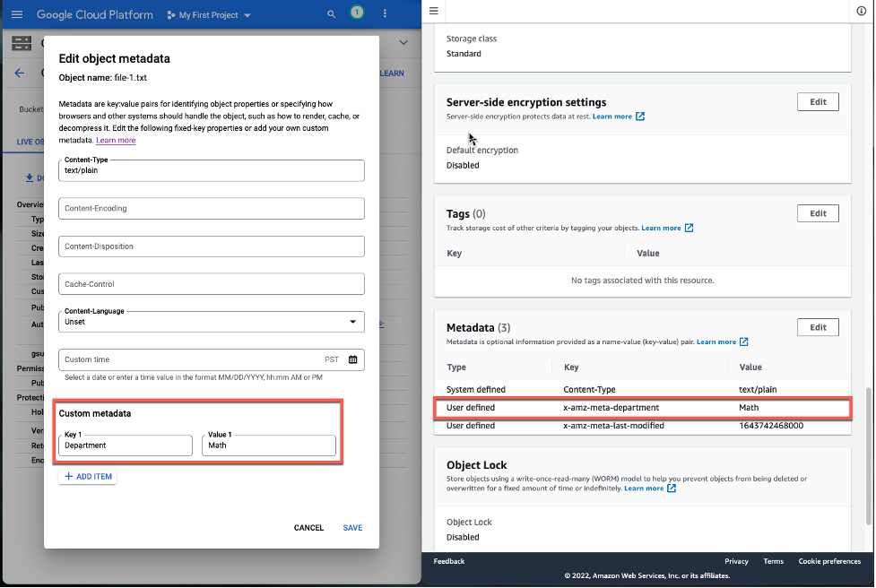Click the search magnifier in the top bar
The image size is (876, 588).
coord(331,14)
